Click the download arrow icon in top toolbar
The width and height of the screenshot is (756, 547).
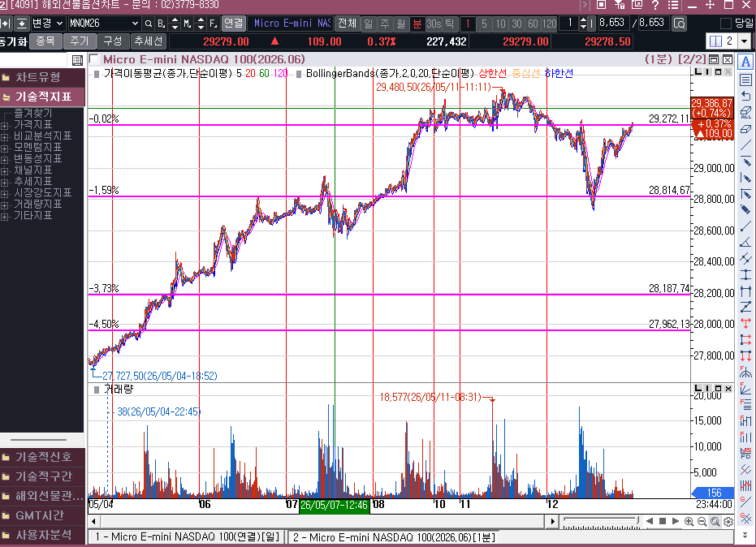pyautogui.click(x=22, y=24)
